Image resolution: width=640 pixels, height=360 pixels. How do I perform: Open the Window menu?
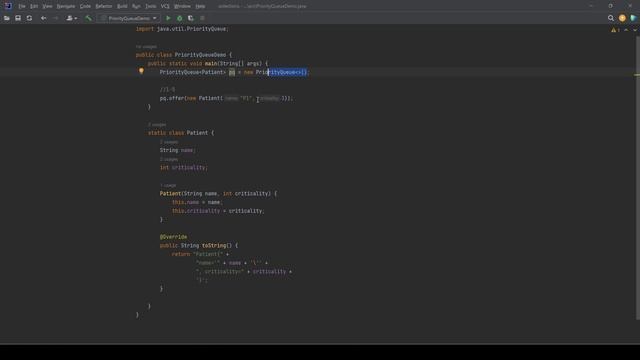pyautogui.click(x=182, y=6)
